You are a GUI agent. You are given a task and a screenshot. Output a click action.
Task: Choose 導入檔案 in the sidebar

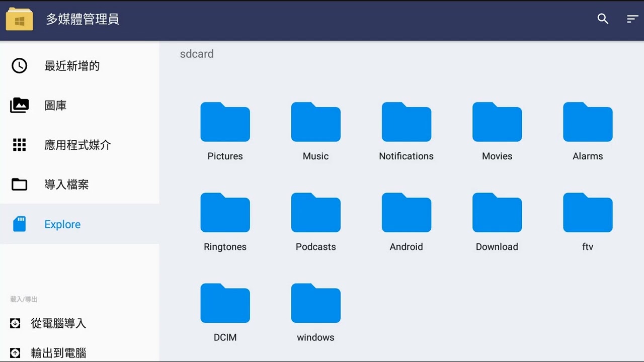point(79,185)
